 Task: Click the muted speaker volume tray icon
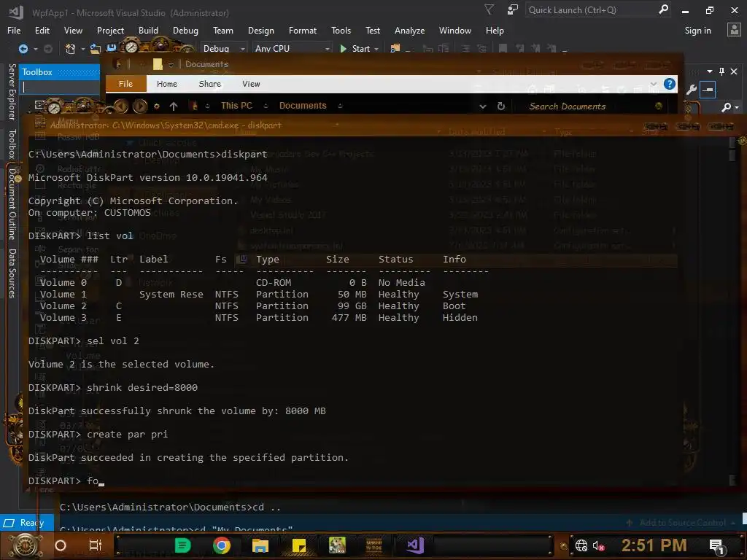click(x=598, y=545)
